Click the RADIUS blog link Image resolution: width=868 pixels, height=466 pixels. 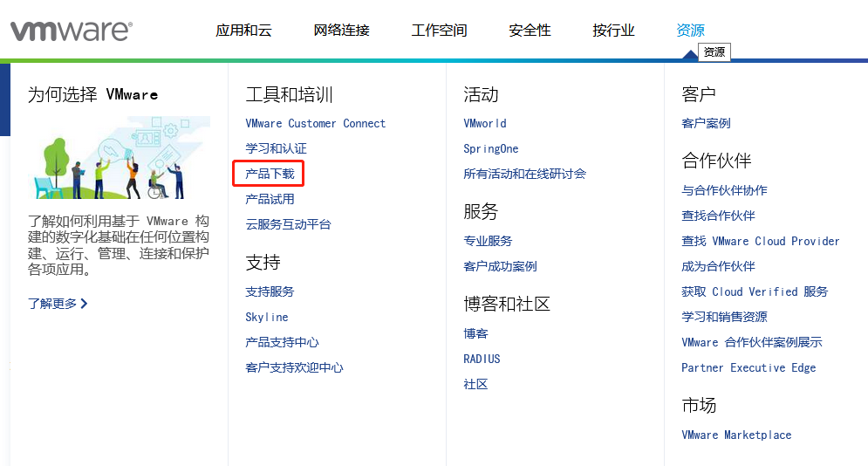pyautogui.click(x=482, y=360)
